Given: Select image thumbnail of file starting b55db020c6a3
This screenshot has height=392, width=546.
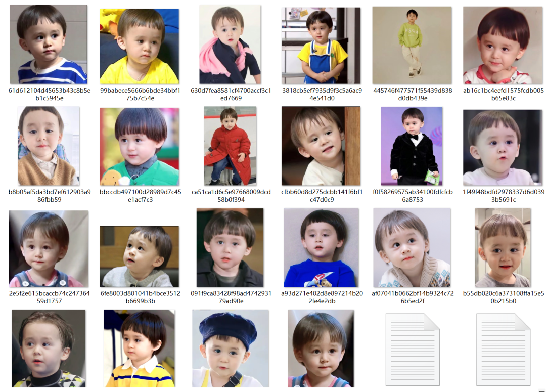Looking at the screenshot, I should (x=503, y=248).
